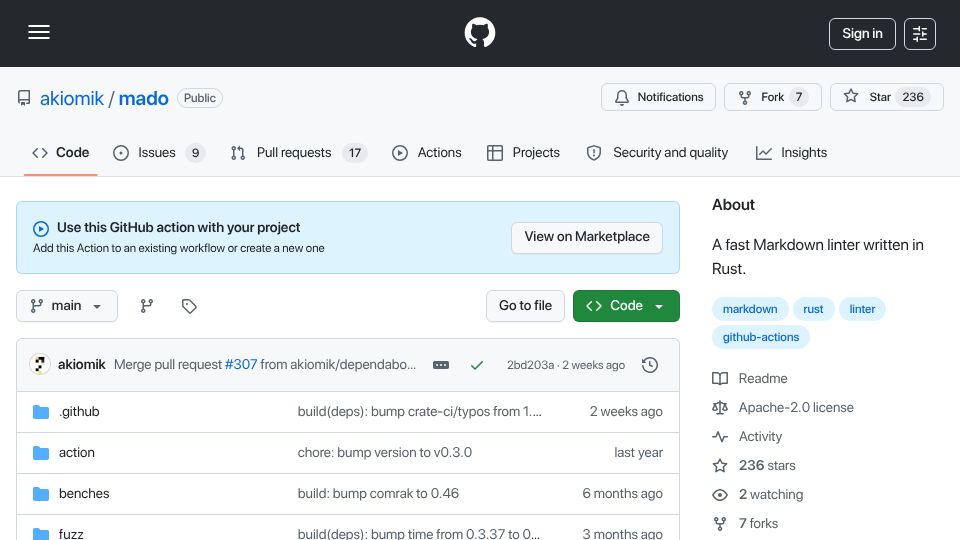The height and width of the screenshot is (540, 960).
Task: Select the Code tab
Action: point(61,152)
